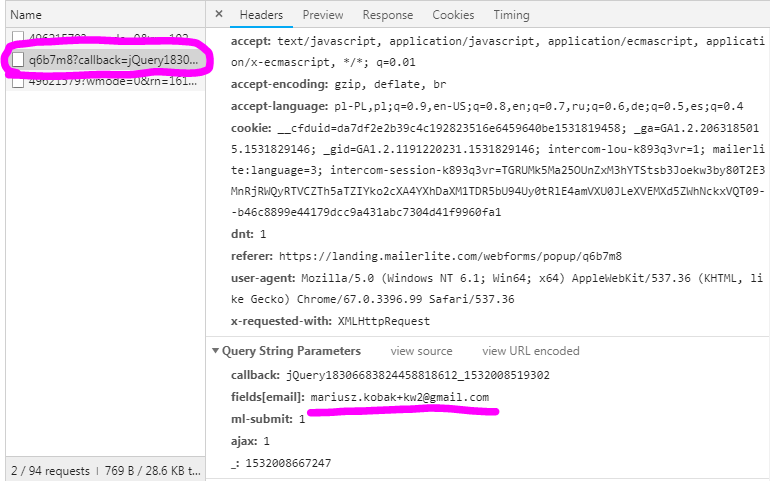The height and width of the screenshot is (481, 770).
Task: Click the requests summary status bar
Action: 102,470
